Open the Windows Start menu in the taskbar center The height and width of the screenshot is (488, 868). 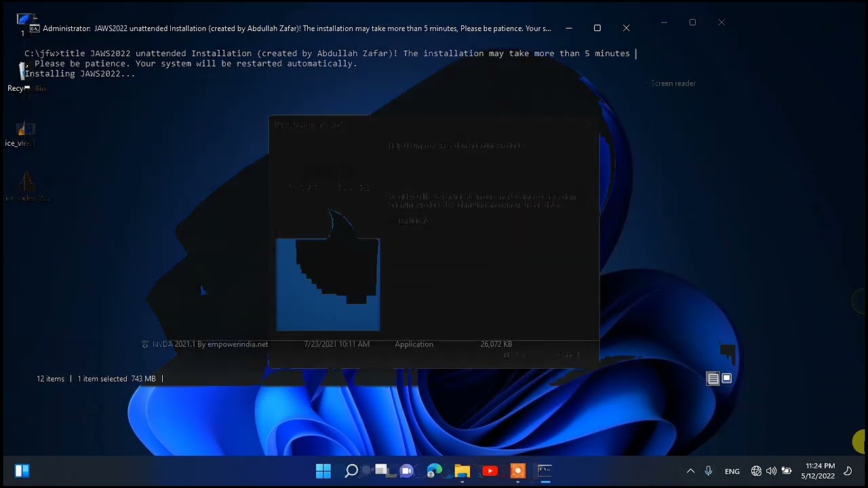point(323,470)
